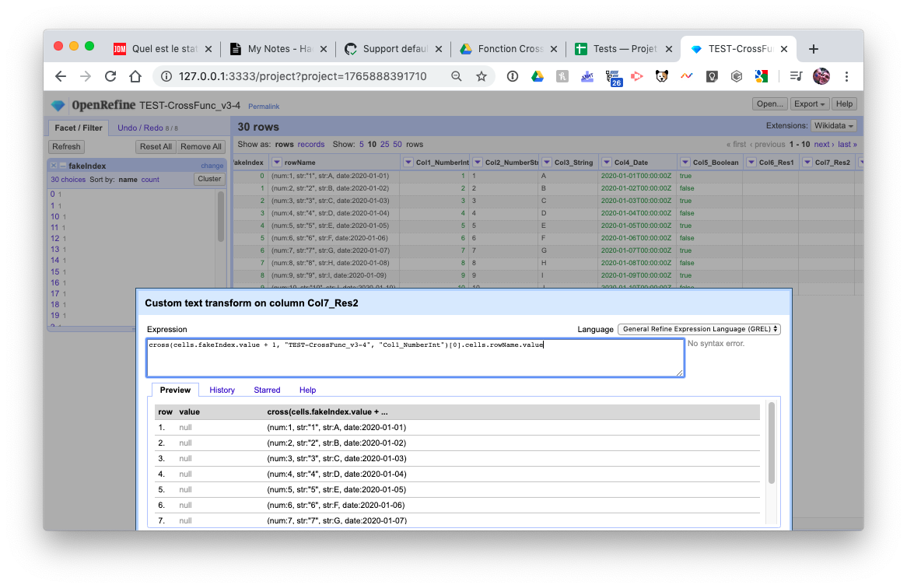907x588 pixels.
Task: Show data as records
Action: pyautogui.click(x=311, y=145)
